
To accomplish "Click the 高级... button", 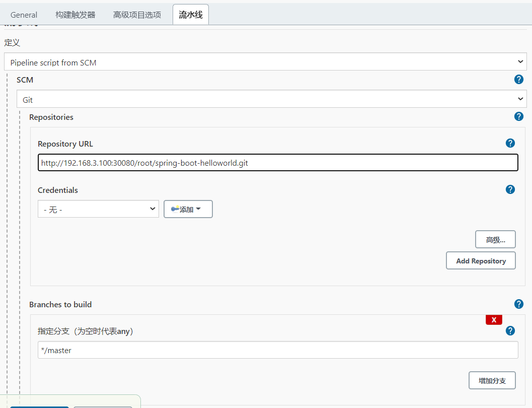I will [495, 240].
